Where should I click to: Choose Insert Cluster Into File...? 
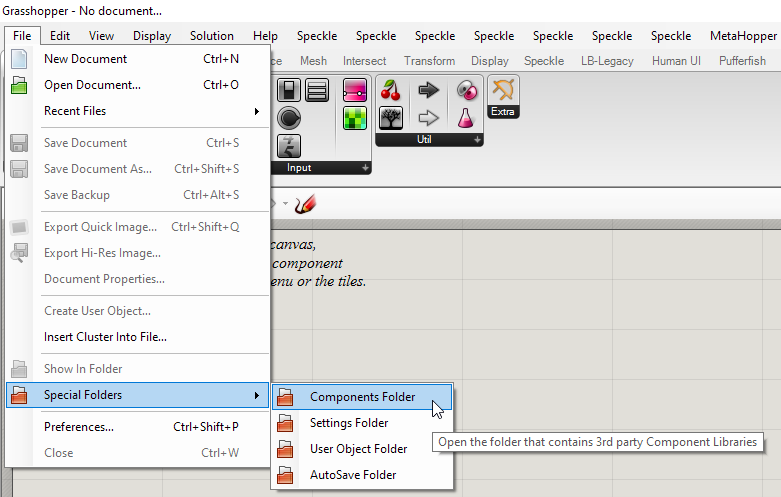tap(137, 337)
